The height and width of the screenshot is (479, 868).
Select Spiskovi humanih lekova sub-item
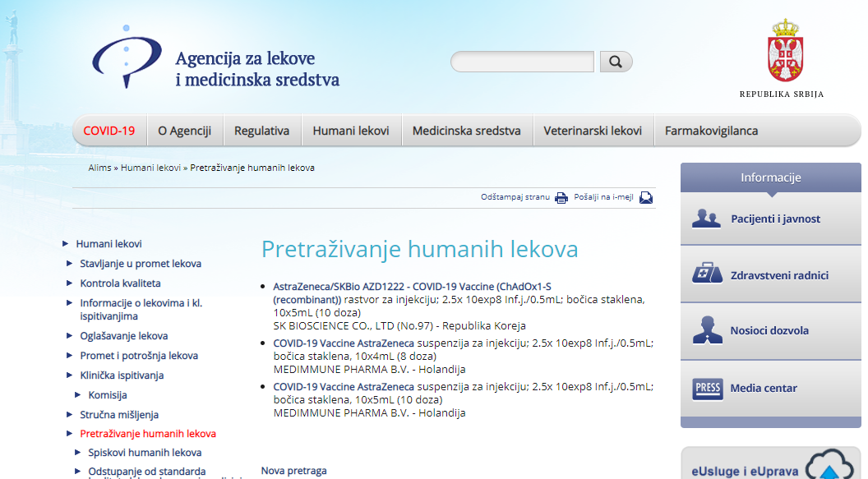145,453
